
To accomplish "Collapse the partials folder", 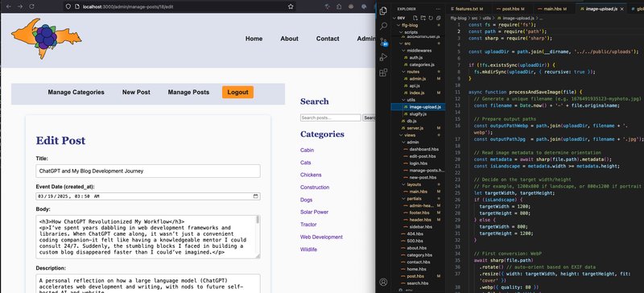I will pyautogui.click(x=404, y=199).
